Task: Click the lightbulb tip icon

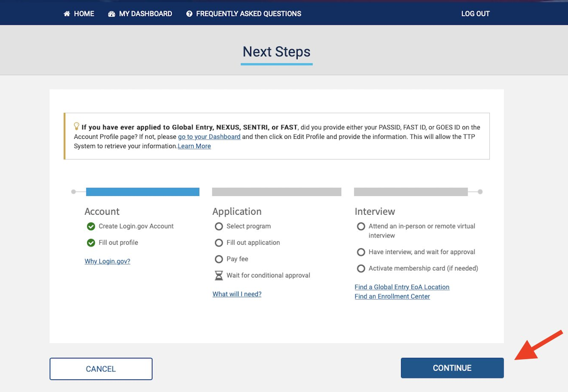Action: 77,126
